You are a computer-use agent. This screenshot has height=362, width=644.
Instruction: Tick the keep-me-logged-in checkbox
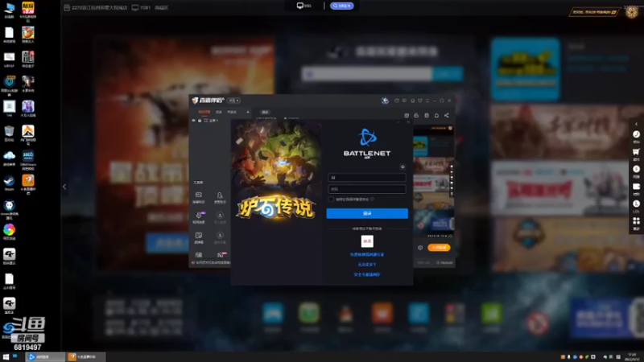(x=331, y=199)
